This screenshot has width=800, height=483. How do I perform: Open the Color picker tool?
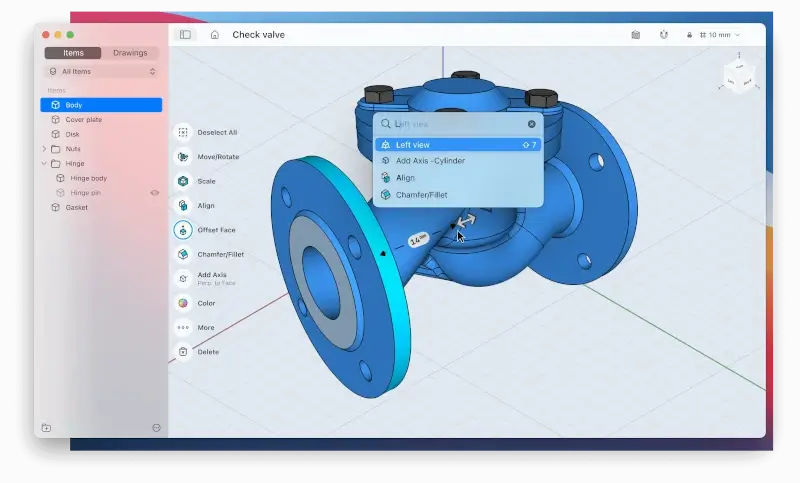tap(183, 303)
